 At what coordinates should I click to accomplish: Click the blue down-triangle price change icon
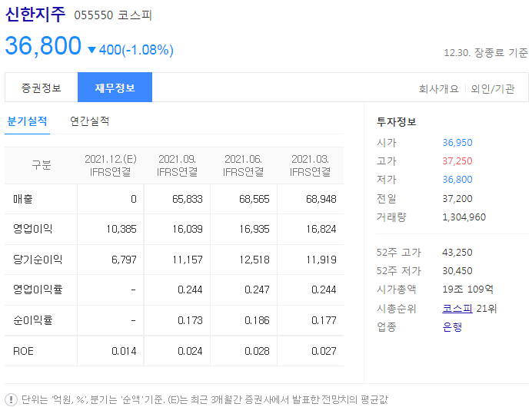[x=91, y=50]
